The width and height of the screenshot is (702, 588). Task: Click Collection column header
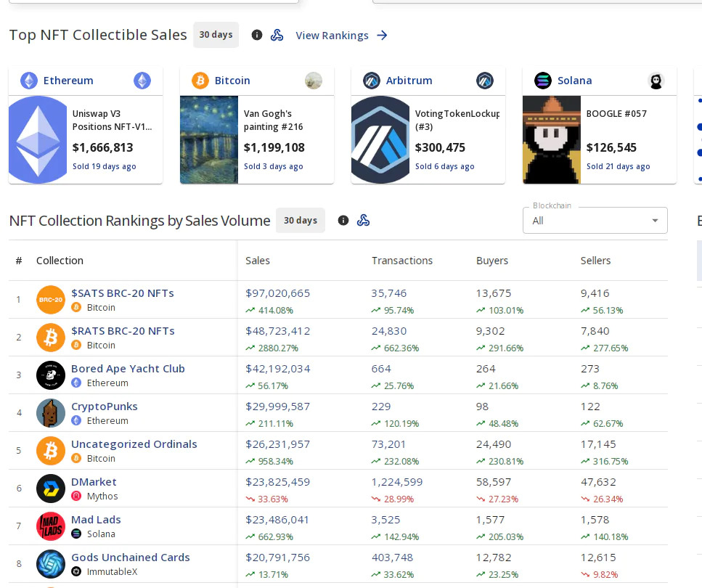point(60,261)
